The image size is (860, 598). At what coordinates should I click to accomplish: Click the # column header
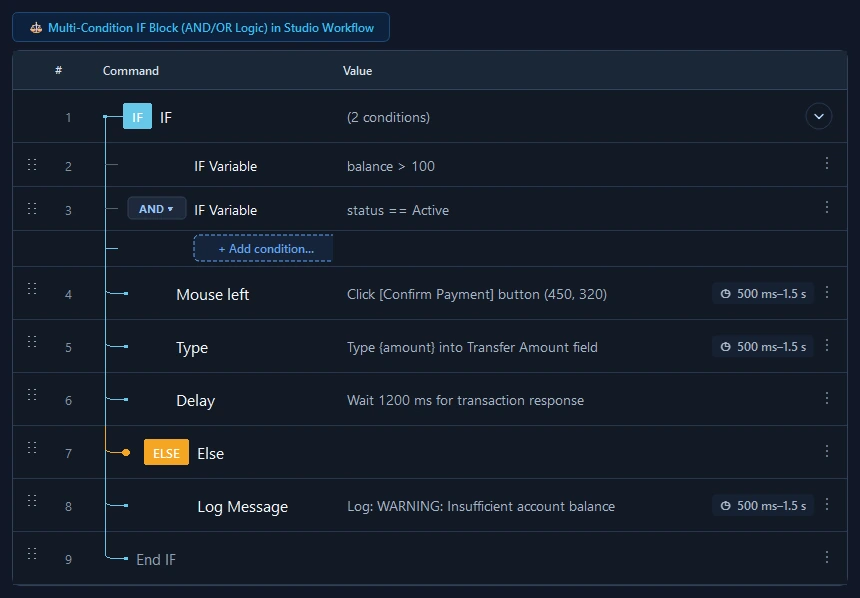coord(59,70)
